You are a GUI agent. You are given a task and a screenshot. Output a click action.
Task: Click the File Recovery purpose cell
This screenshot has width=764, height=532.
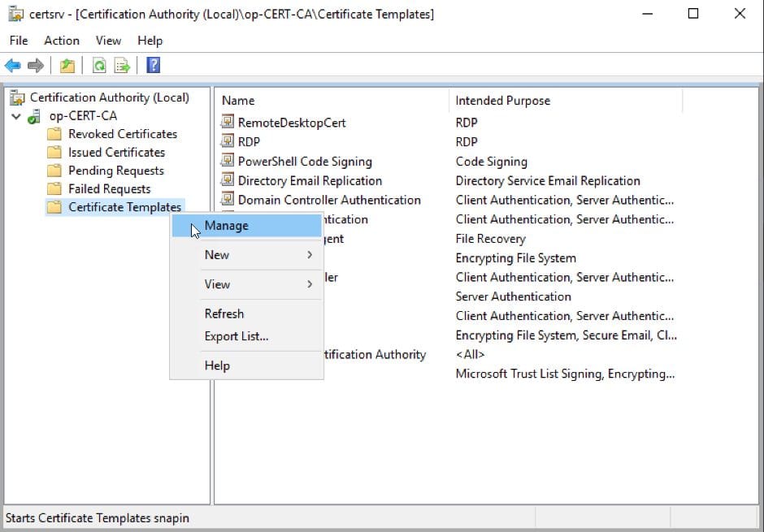click(x=491, y=239)
